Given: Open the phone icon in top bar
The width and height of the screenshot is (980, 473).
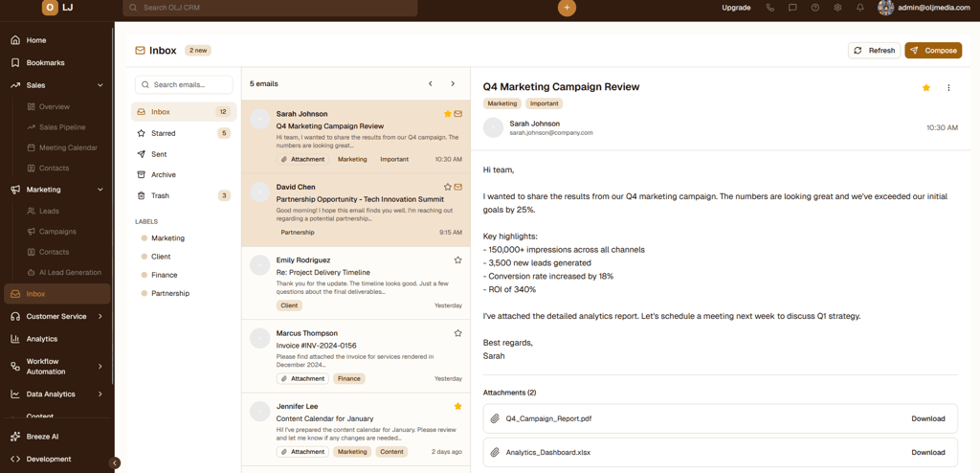Looking at the screenshot, I should click(770, 8).
